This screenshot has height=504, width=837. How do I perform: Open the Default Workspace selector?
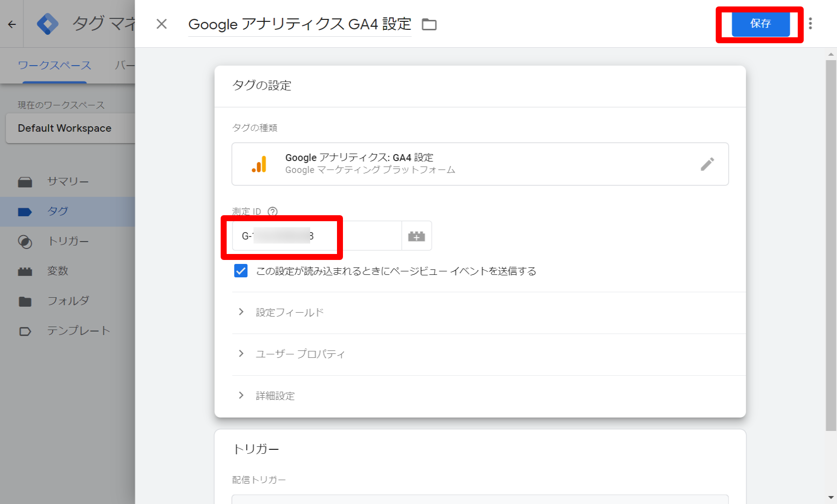click(71, 128)
